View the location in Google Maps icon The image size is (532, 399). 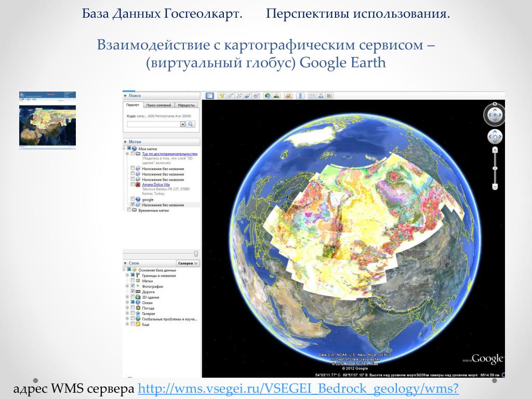click(329, 96)
